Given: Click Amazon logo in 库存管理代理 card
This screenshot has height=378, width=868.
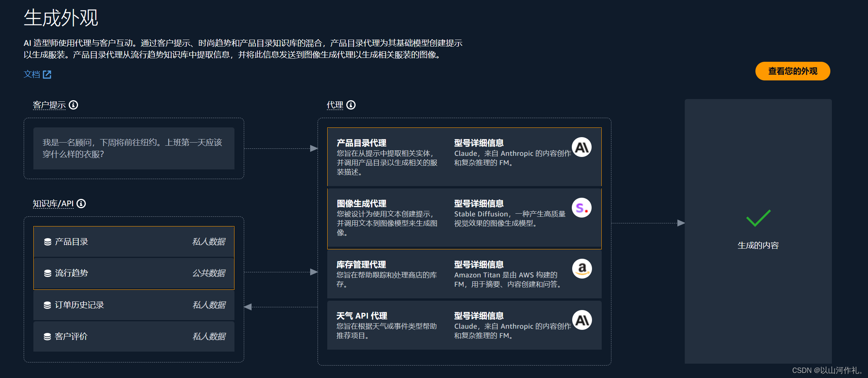Looking at the screenshot, I should click(x=582, y=268).
